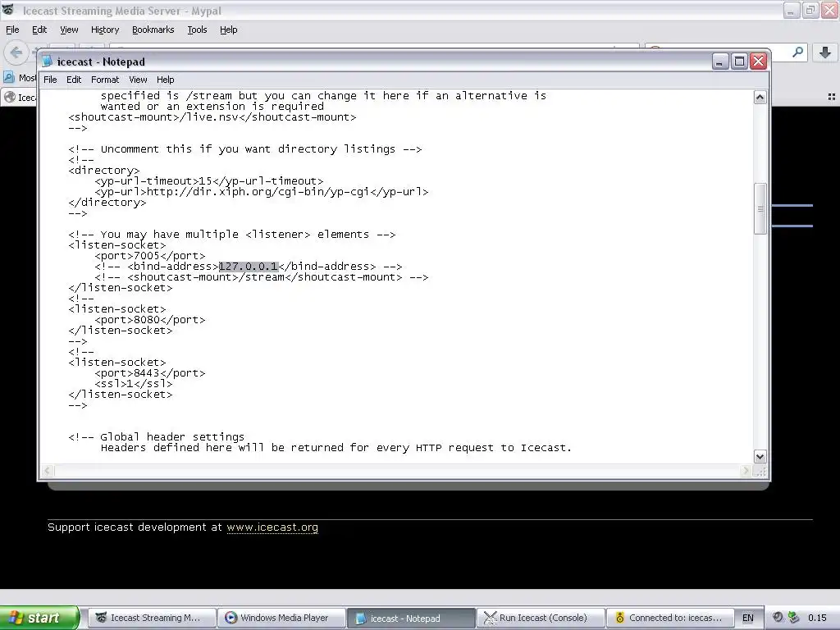840x630 pixels.
Task: Click the opening <directory> tag line
Action: coord(104,171)
